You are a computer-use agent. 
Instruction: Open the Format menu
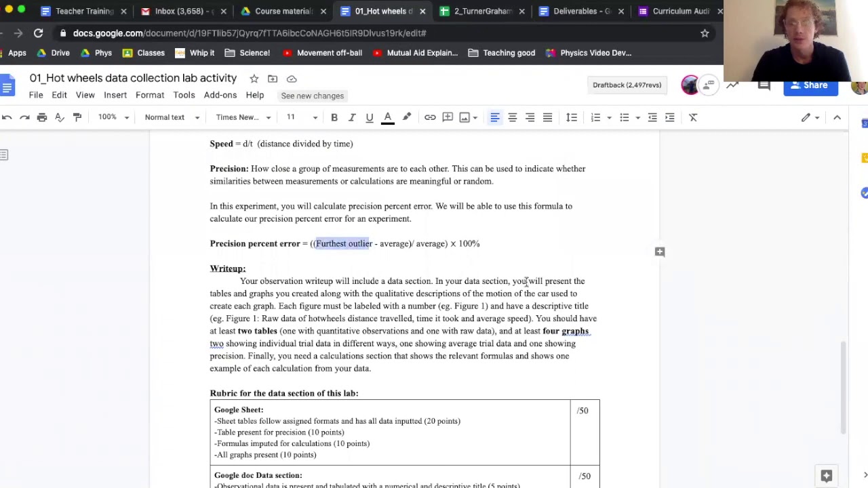click(150, 96)
